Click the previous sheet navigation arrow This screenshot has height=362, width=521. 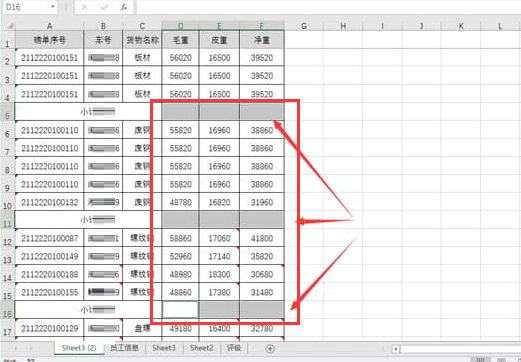tap(15, 348)
